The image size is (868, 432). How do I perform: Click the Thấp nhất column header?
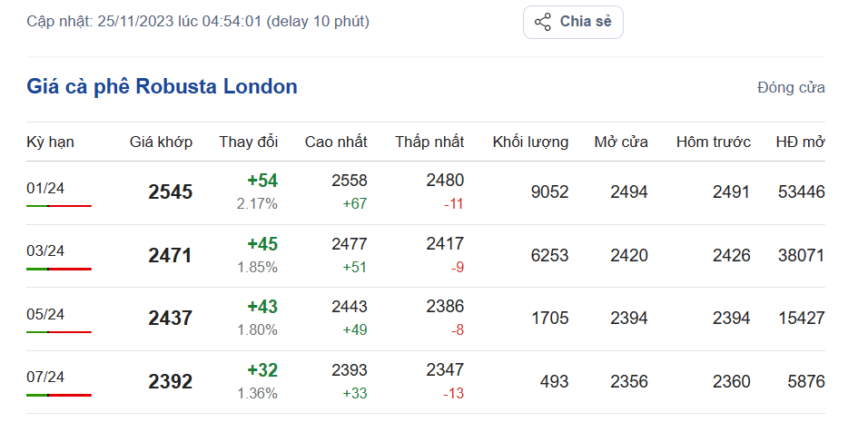[429, 142]
